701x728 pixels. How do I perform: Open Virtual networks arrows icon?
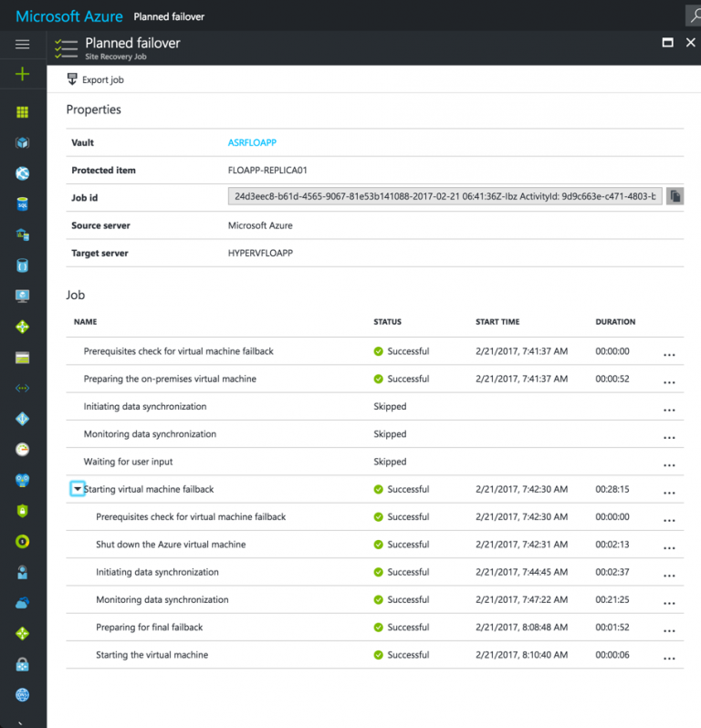click(22, 388)
